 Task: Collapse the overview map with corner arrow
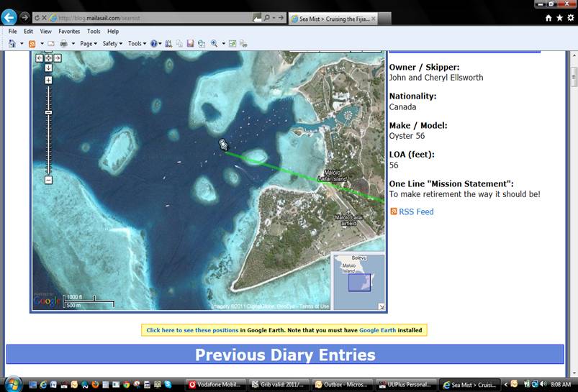pos(381,307)
